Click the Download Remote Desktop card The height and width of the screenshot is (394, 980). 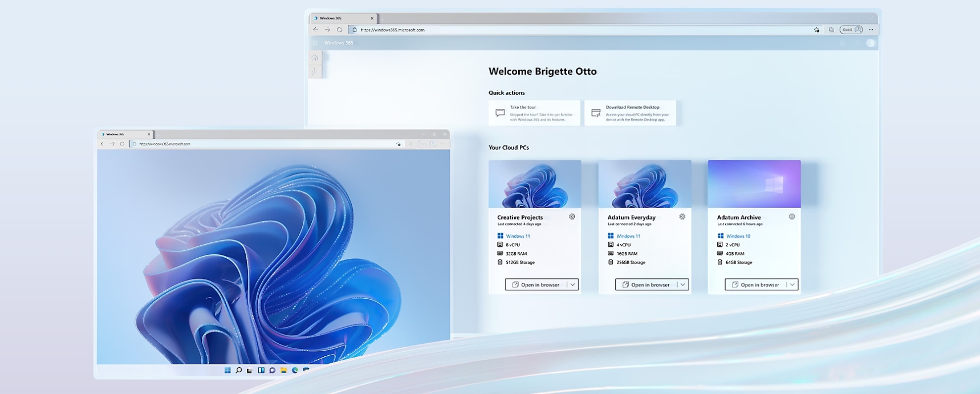(630, 113)
